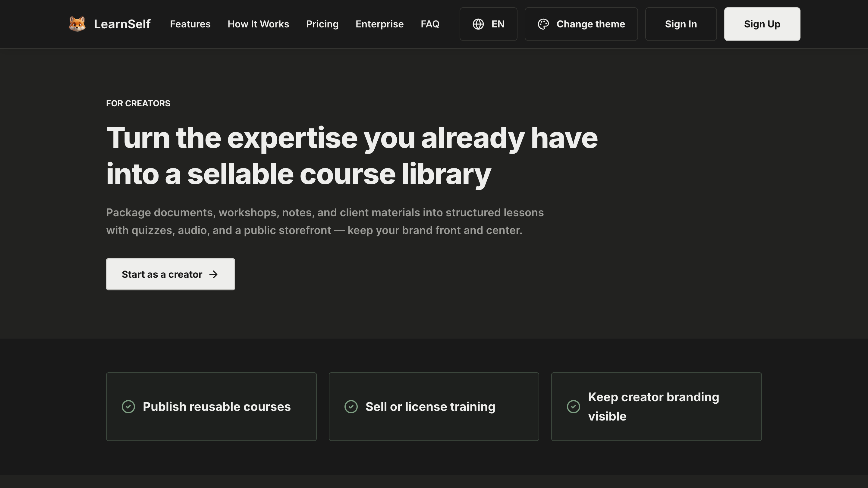Viewport: 868px width, 488px height.
Task: Open the EN language selector
Action: pyautogui.click(x=488, y=24)
